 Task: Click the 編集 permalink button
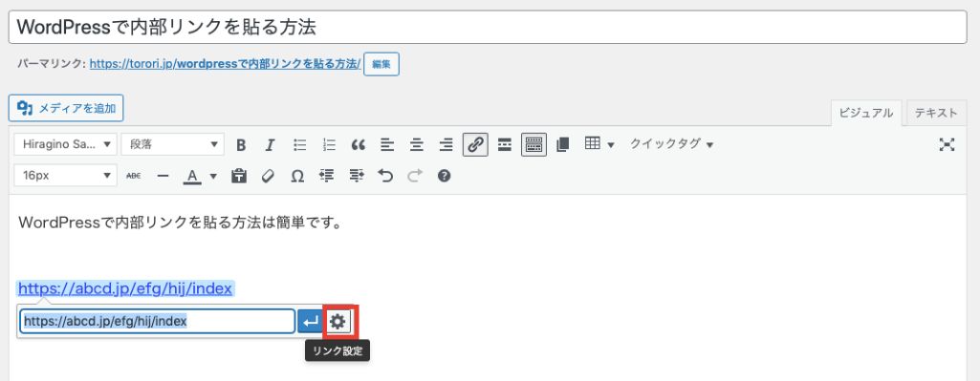click(381, 64)
